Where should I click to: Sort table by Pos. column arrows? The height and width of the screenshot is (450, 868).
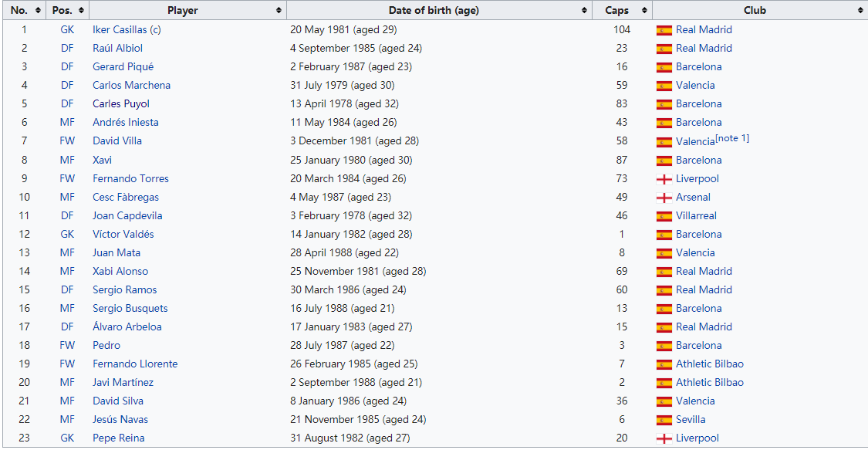81,11
